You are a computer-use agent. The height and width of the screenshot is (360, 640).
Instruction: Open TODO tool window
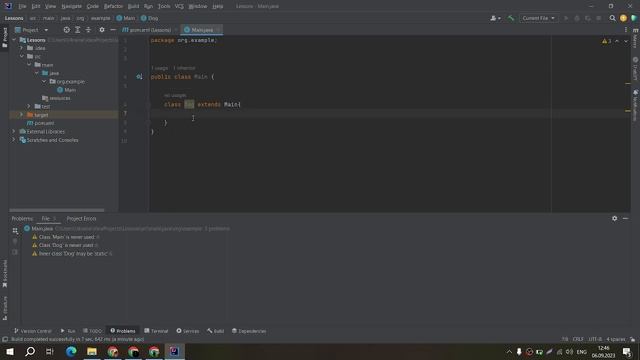coord(92,331)
